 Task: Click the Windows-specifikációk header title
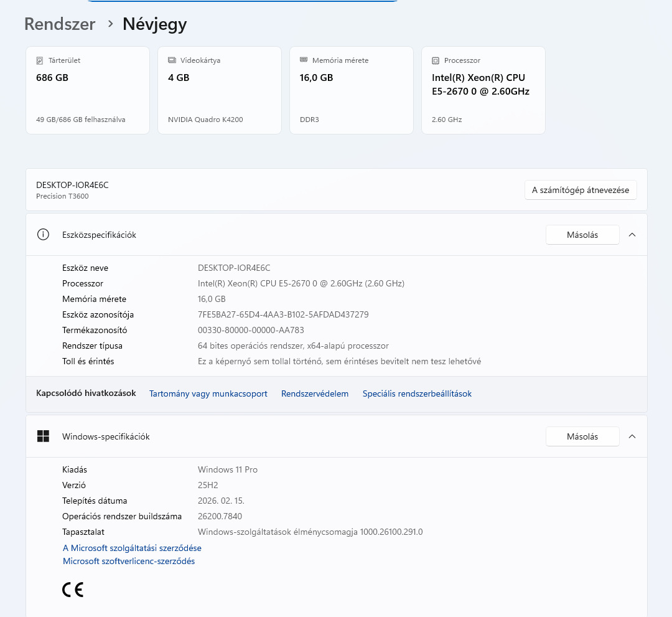(x=106, y=436)
